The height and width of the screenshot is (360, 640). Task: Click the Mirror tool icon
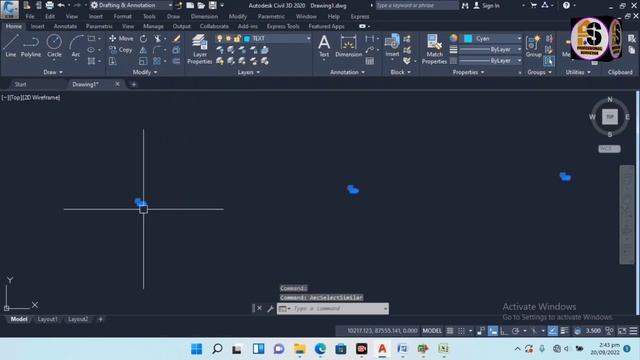pyautogui.click(x=143, y=50)
